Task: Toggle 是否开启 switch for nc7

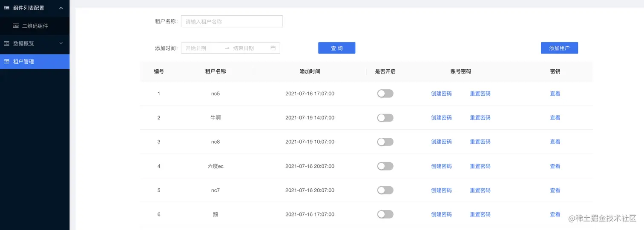Action: pyautogui.click(x=385, y=190)
